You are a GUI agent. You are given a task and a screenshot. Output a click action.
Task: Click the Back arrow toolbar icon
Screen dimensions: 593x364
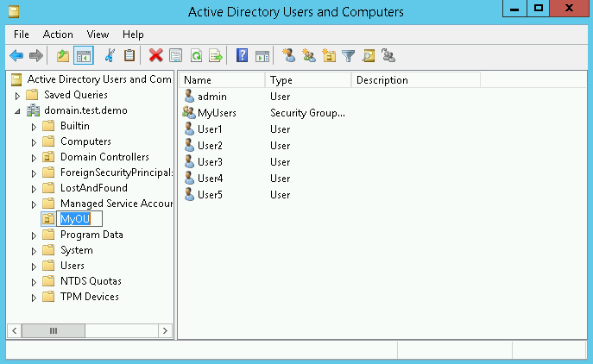click(x=16, y=56)
